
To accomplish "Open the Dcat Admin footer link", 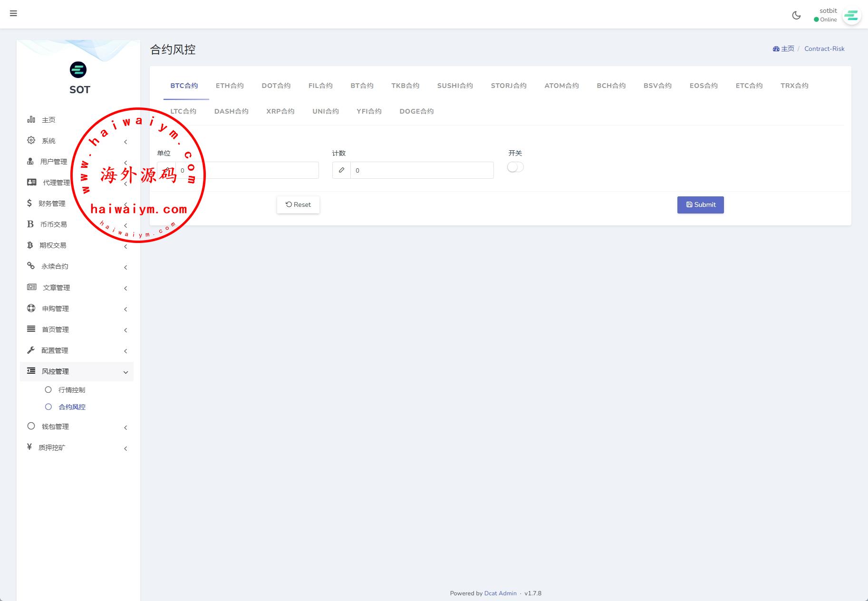I will pyautogui.click(x=500, y=593).
